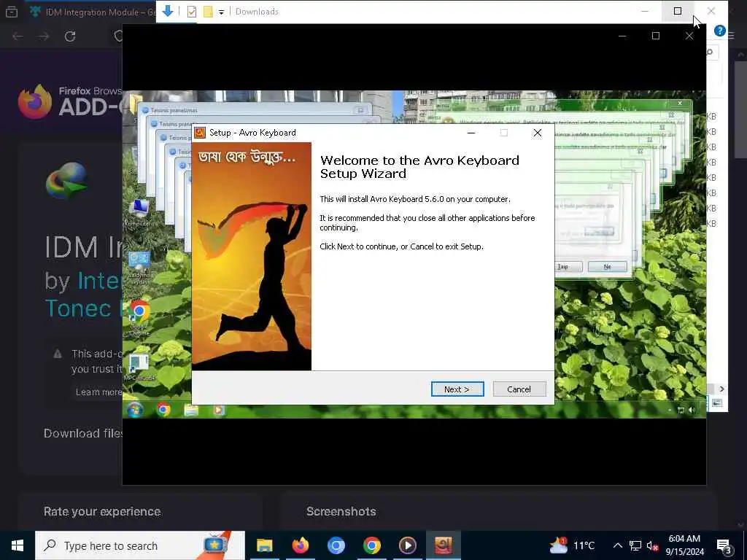Screen dimensions: 747x560
Task: Click the IDM add-on globe icon
Action: click(x=66, y=181)
